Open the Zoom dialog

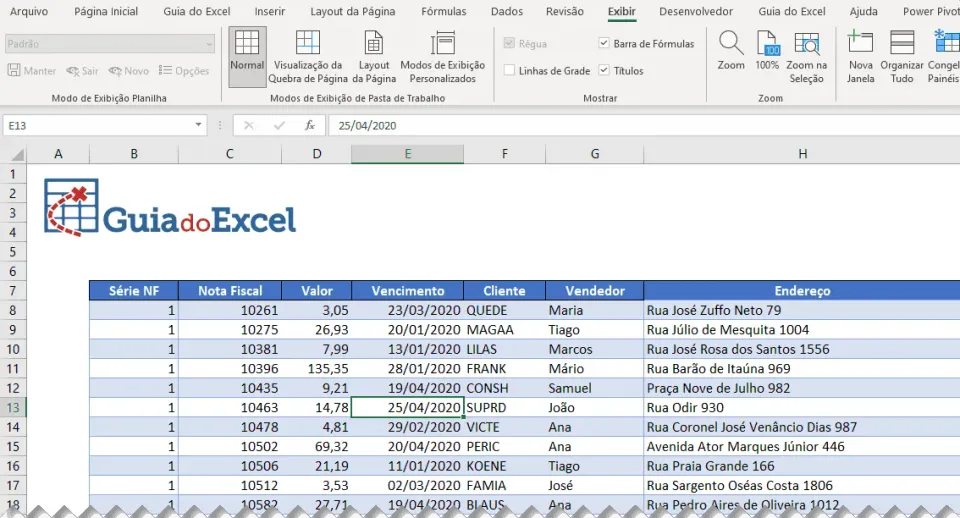(x=731, y=51)
